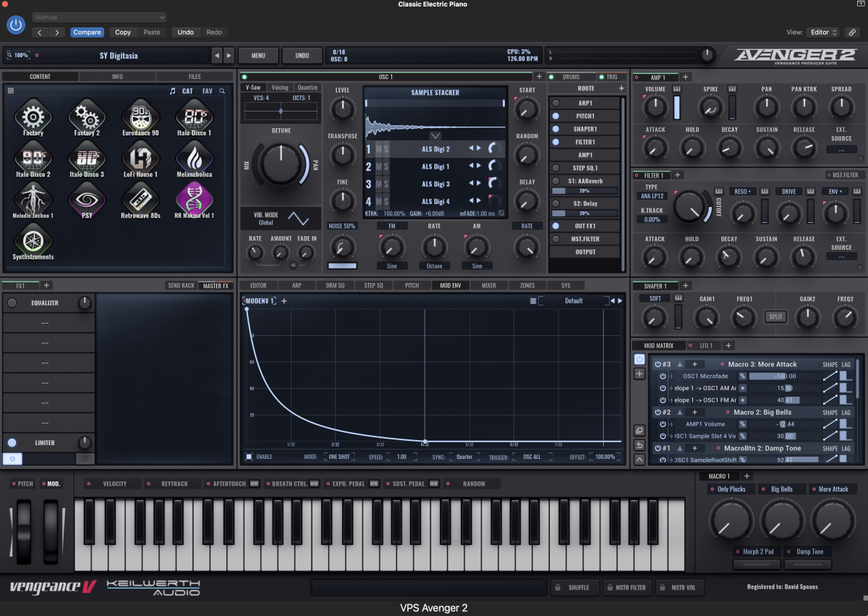Click the plugin power button
The image size is (868, 616).
tap(16, 25)
